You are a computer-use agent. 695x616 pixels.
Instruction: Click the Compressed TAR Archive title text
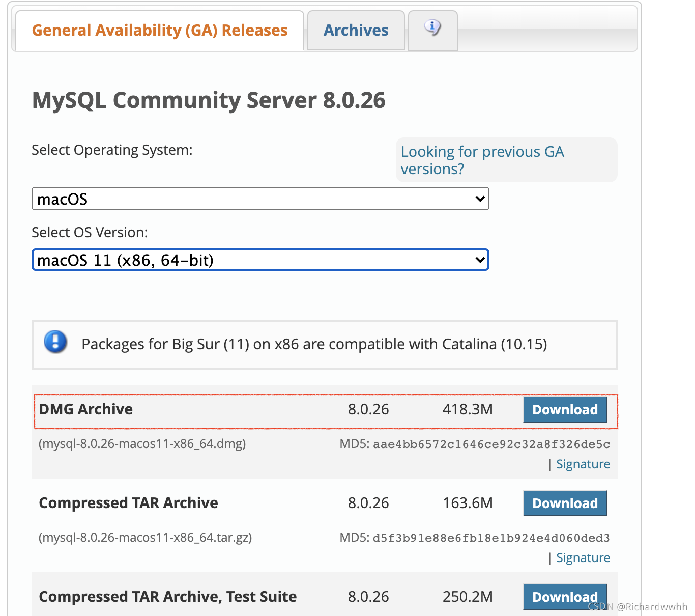[x=129, y=503]
